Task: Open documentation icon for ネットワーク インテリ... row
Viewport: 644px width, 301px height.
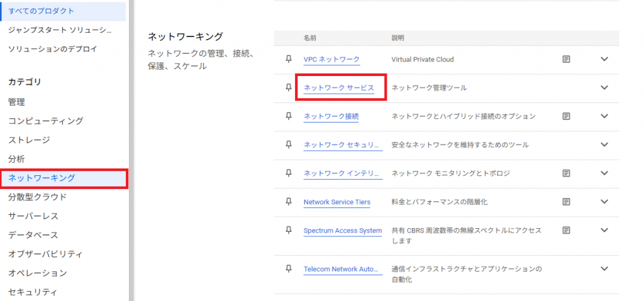Action: click(566, 173)
